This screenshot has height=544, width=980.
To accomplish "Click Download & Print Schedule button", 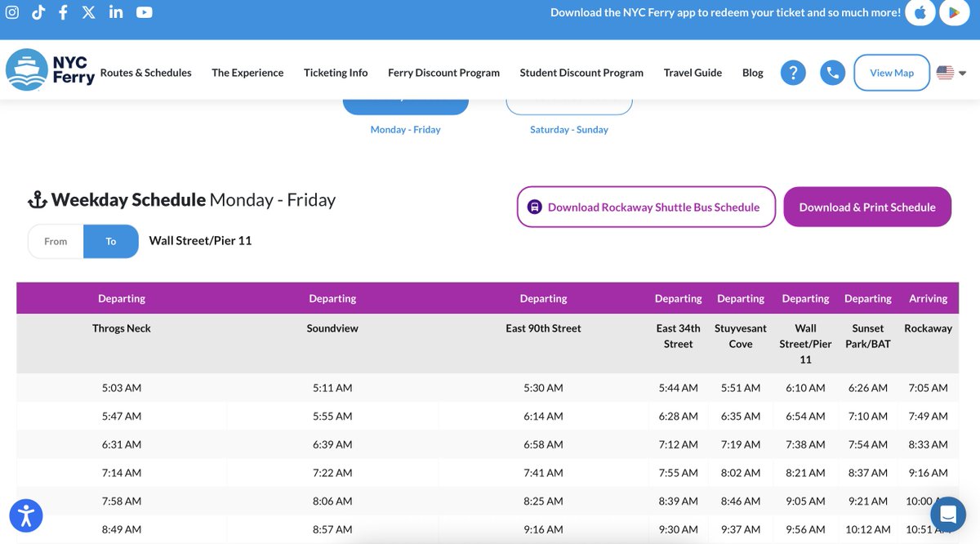I will click(x=867, y=207).
